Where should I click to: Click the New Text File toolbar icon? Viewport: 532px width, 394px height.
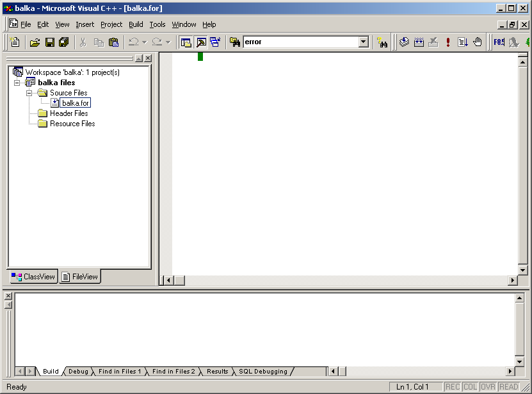15,42
